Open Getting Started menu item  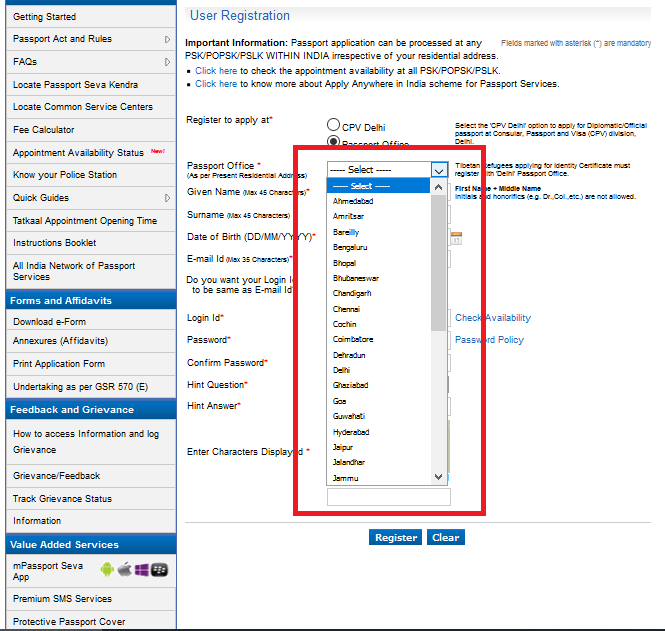[x=91, y=17]
